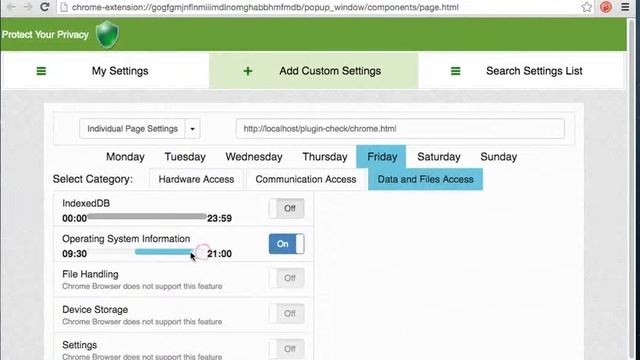Click the IndexedDB time range slider

coord(147,216)
